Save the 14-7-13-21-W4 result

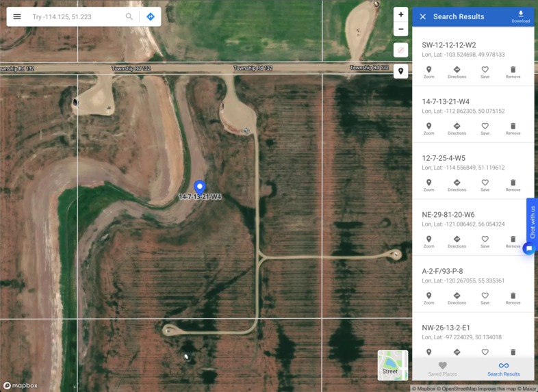[x=485, y=129]
